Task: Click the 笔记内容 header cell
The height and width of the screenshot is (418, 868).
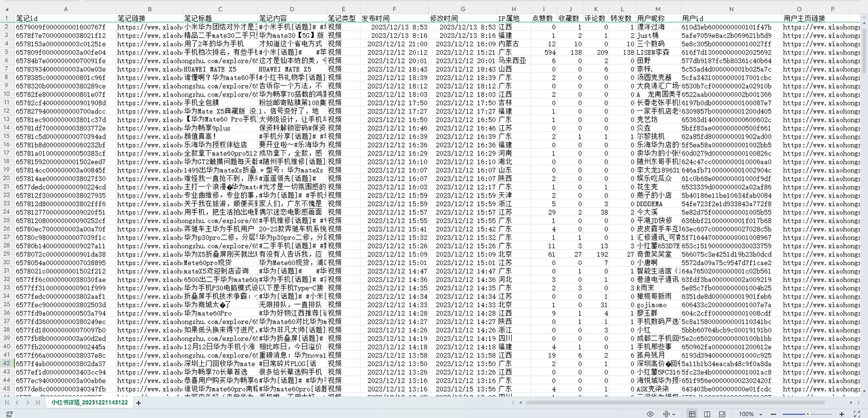Action: 292,19
